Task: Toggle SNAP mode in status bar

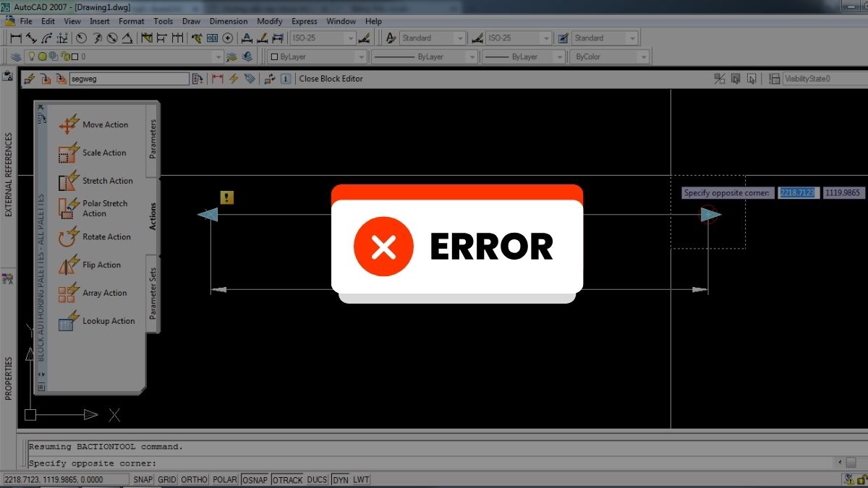Action: click(142, 479)
